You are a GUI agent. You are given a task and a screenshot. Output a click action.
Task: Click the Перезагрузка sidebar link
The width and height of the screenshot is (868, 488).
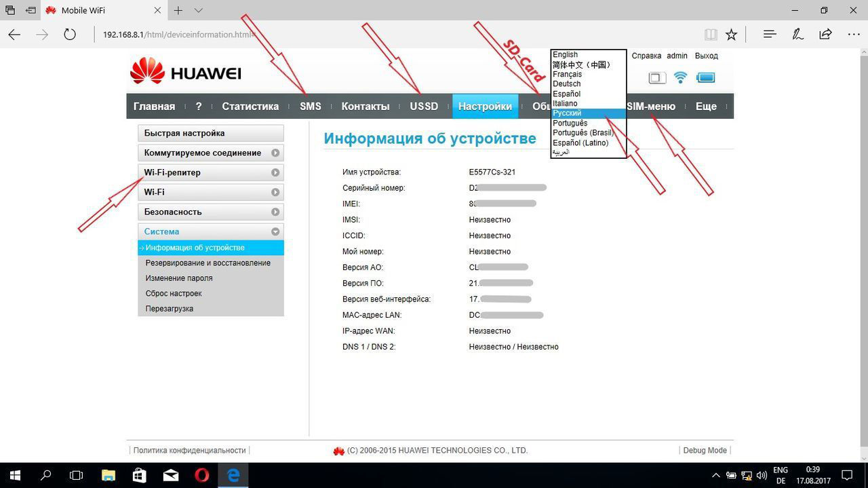tap(170, 309)
